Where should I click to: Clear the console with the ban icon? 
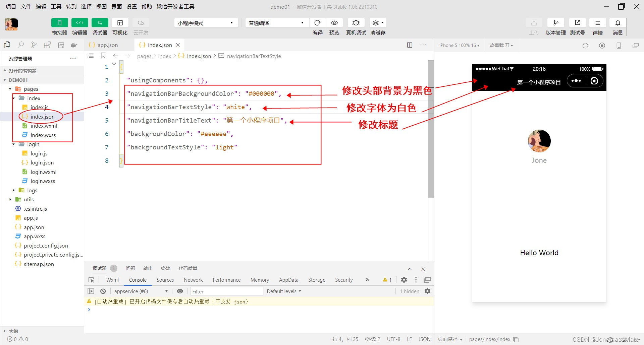coord(103,291)
